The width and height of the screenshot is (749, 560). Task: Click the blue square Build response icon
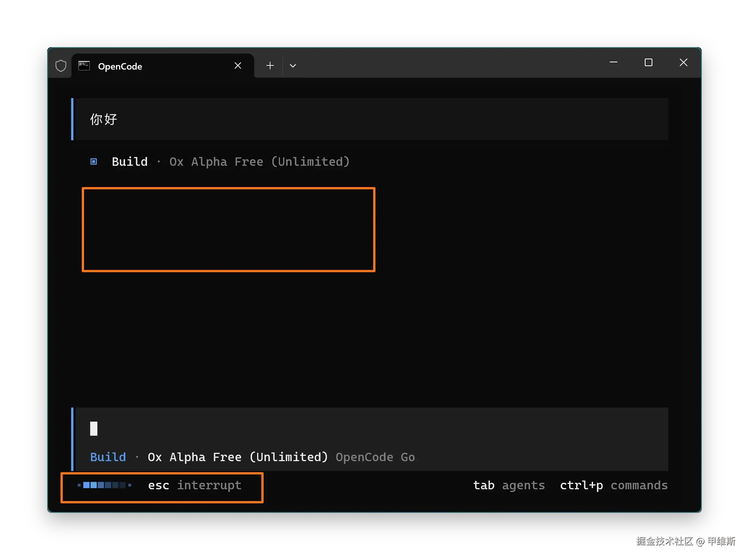pyautogui.click(x=94, y=162)
